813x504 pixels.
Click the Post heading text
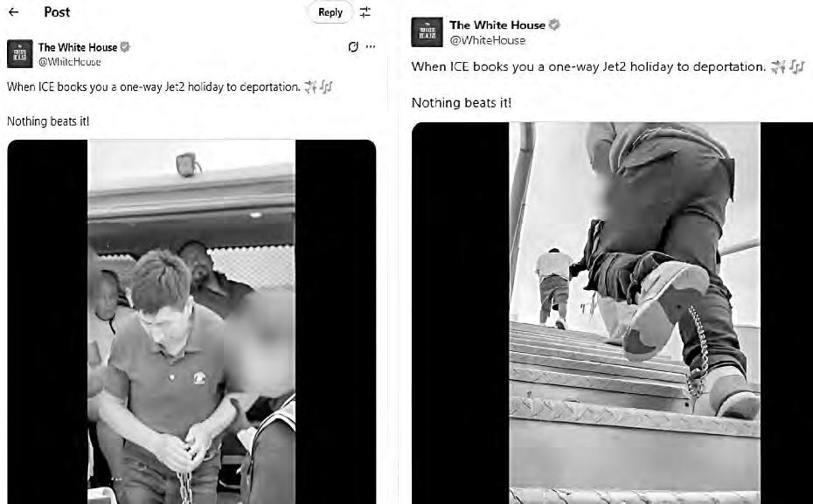57,12
